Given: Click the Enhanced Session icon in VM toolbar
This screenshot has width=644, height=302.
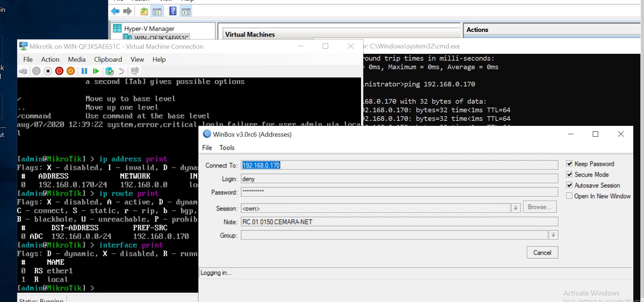Looking at the screenshot, I should coord(135,71).
